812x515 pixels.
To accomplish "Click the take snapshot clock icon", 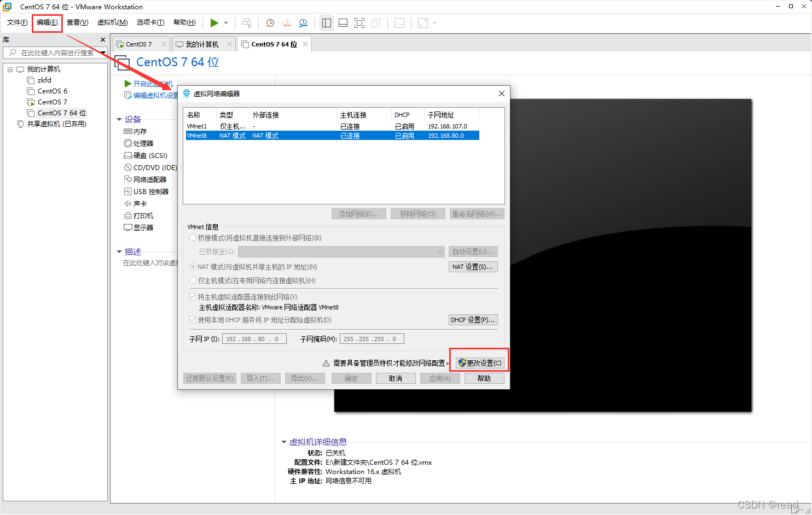I will [x=270, y=23].
